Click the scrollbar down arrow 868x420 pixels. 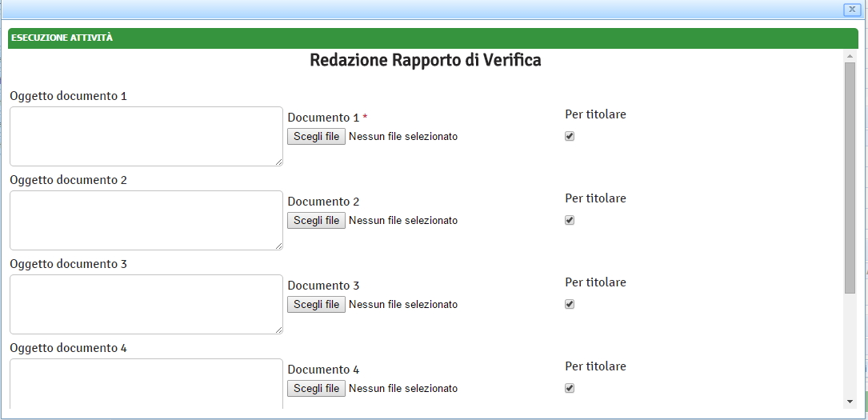(x=850, y=401)
